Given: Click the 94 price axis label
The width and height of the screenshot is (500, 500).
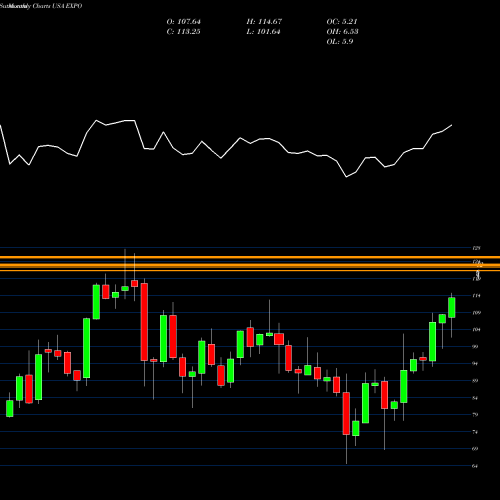Looking at the screenshot, I should click(x=475, y=364).
